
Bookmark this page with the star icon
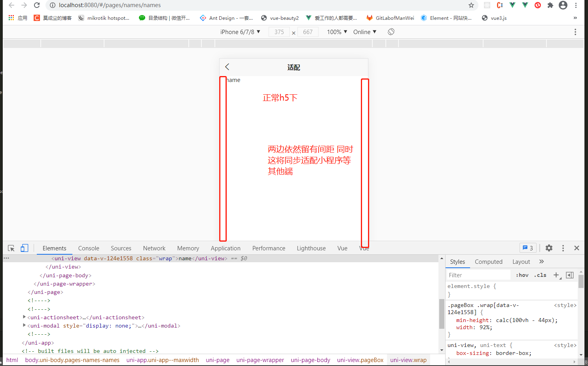[471, 5]
